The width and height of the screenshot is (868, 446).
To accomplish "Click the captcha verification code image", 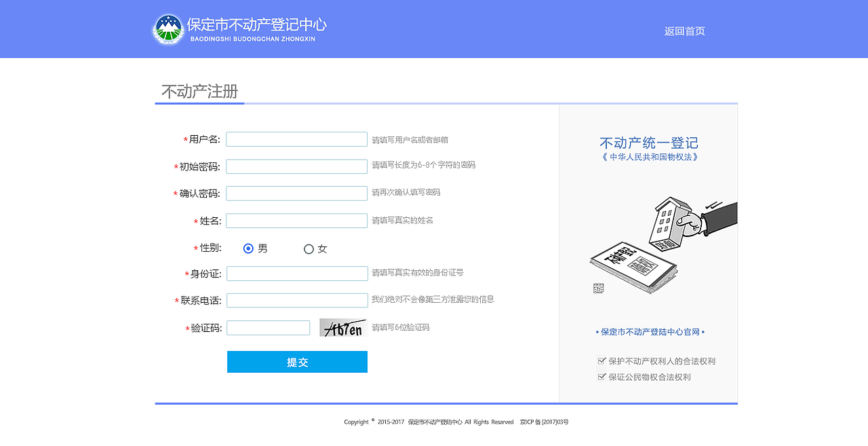I will pos(342,327).
